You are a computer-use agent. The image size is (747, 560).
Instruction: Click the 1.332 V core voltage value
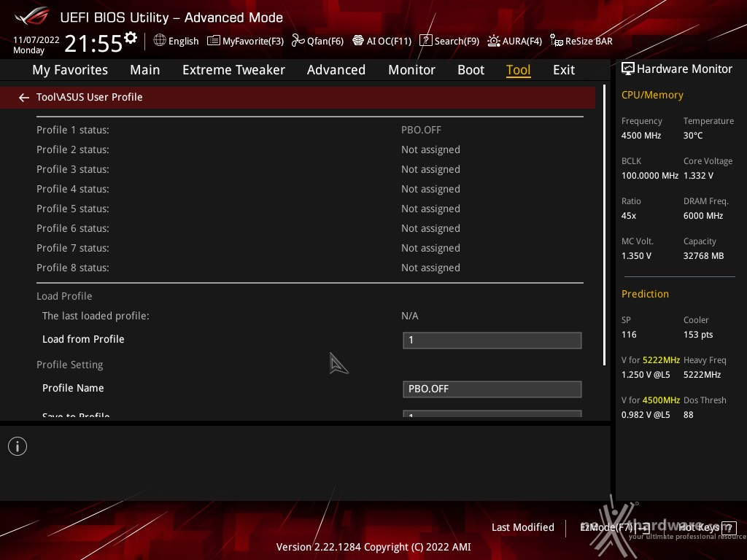698,176
